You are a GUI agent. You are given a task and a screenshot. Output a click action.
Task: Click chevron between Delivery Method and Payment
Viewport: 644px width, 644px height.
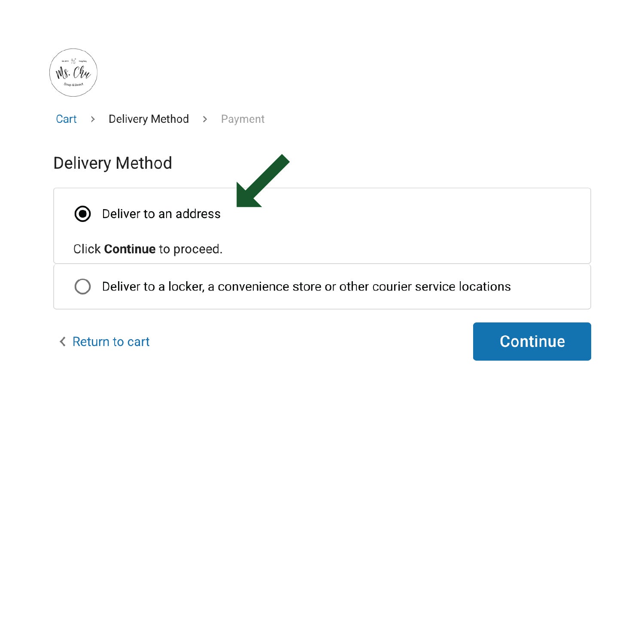click(205, 119)
